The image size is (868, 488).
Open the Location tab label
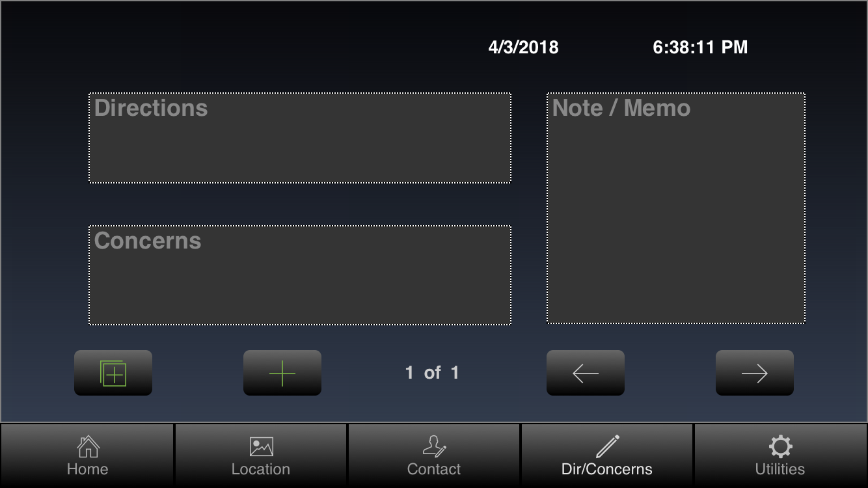tap(261, 469)
